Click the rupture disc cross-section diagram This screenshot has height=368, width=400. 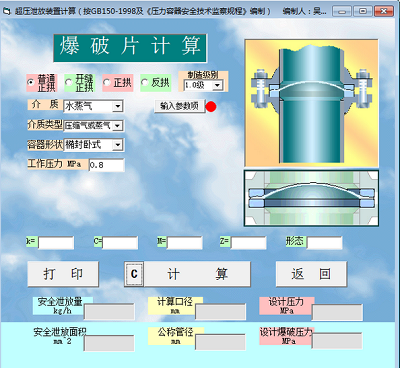coord(311,198)
